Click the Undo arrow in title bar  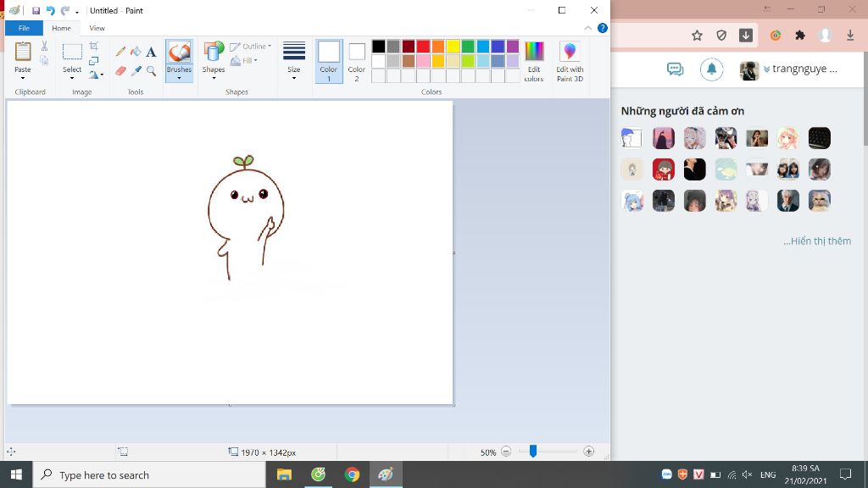50,10
